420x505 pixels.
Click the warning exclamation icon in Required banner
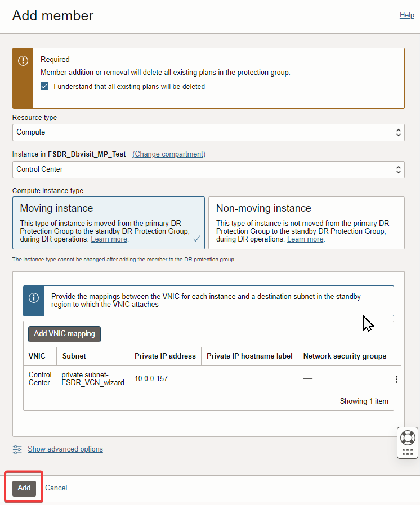click(23, 61)
